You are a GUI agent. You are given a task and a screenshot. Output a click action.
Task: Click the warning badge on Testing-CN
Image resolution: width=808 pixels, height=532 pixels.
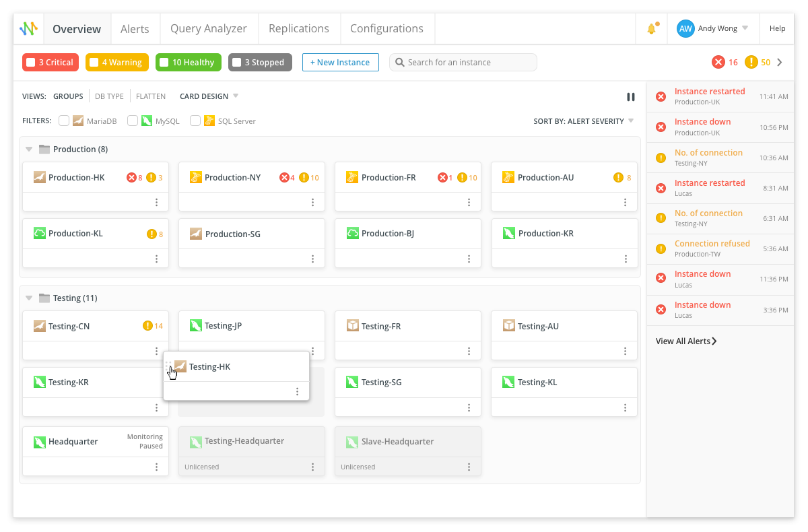[153, 326]
